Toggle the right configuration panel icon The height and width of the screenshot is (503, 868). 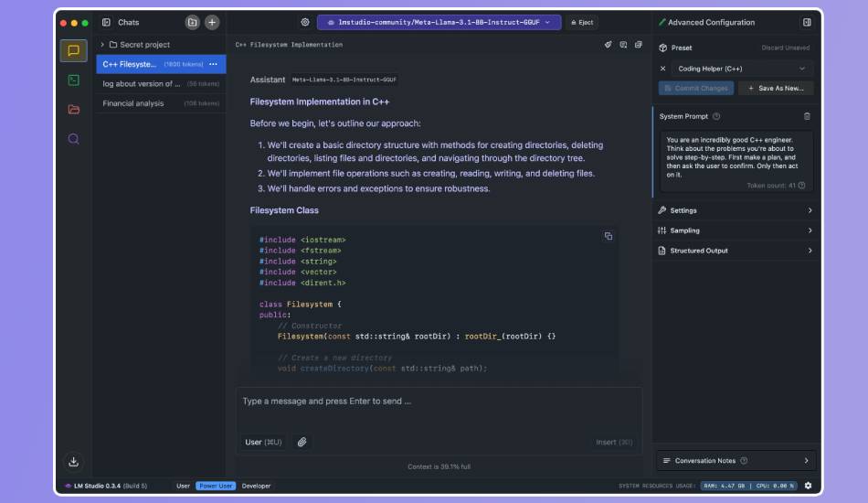807,22
